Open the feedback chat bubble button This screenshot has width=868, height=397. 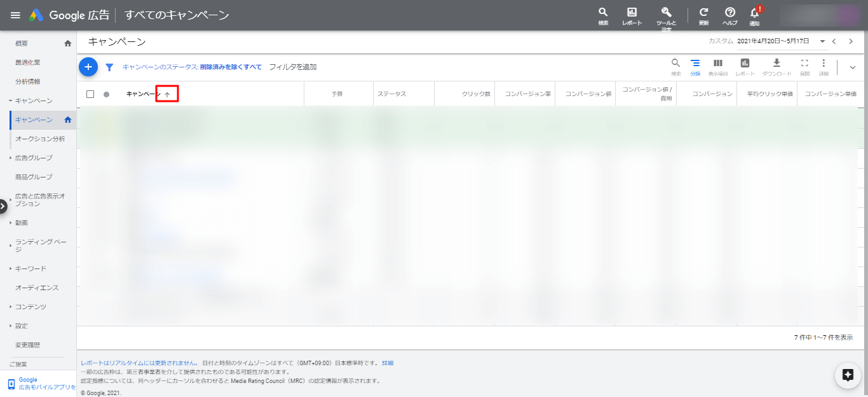[847, 375]
